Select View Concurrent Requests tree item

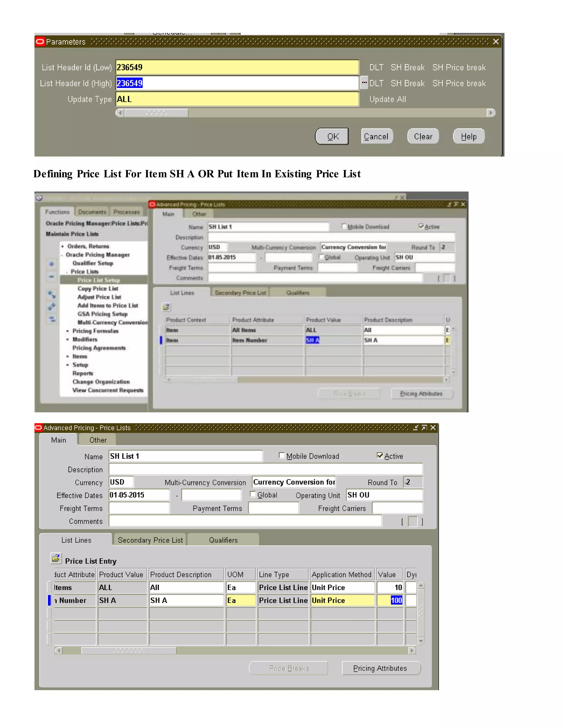coord(108,390)
